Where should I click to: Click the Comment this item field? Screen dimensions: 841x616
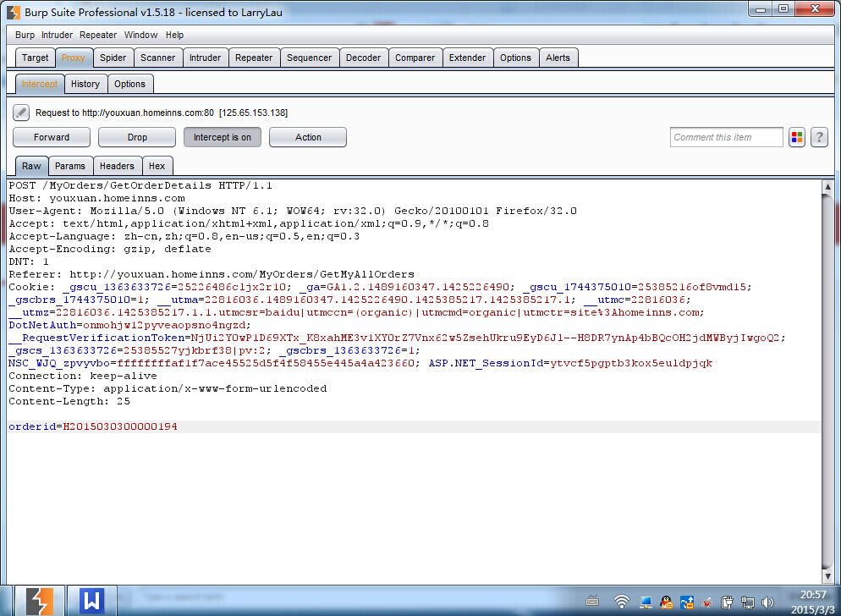point(726,137)
